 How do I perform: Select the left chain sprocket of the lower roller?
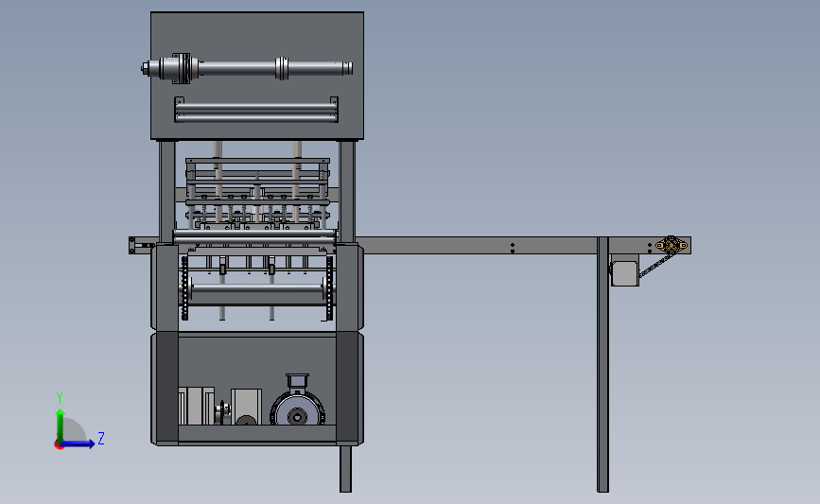[x=184, y=287]
